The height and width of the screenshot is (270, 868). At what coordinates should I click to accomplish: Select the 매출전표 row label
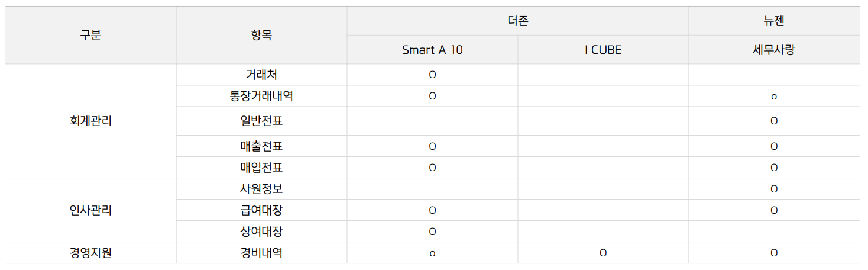click(261, 146)
